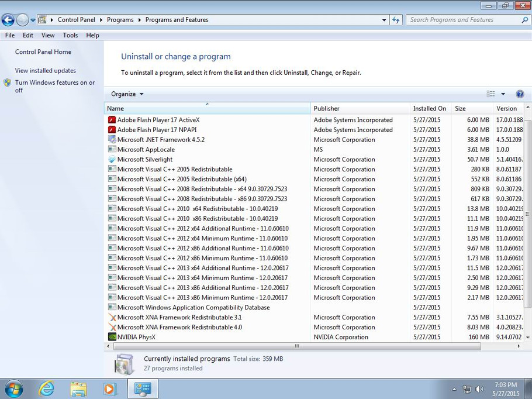
Task: Click View installed updates link
Action: [46, 71]
